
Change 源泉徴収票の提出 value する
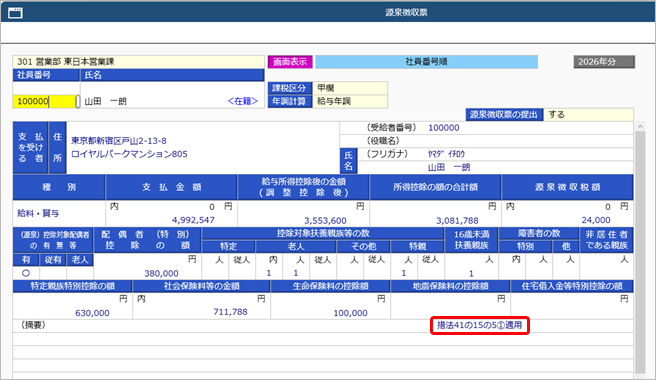tap(588, 115)
